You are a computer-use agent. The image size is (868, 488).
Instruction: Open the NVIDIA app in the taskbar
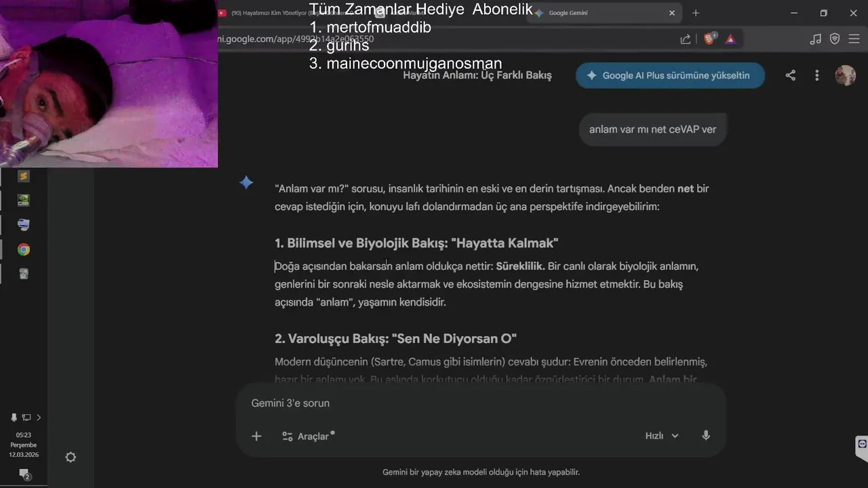tap(24, 201)
